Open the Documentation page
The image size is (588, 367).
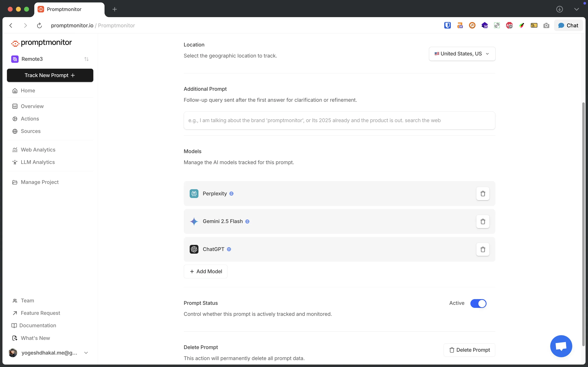38,325
